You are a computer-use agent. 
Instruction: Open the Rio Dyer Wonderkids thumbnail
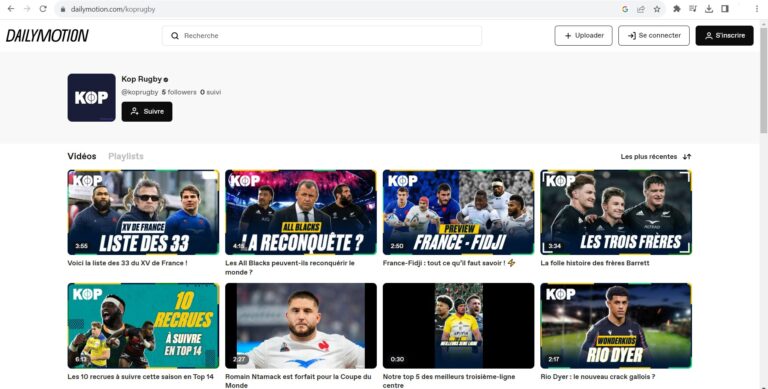pos(616,326)
